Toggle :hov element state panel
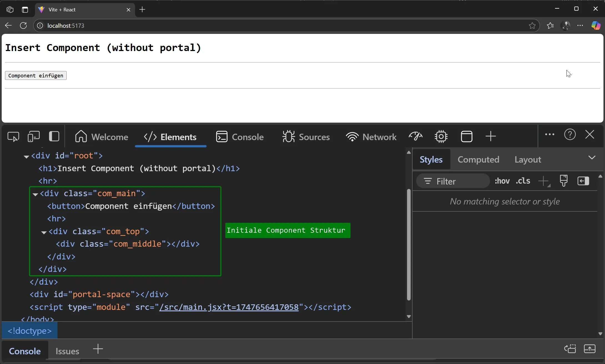 point(502,181)
